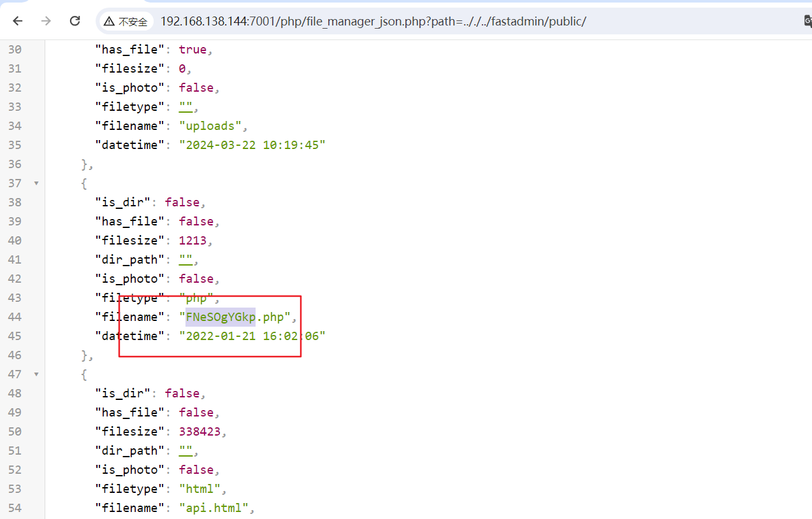The height and width of the screenshot is (519, 812).
Task: Click the opening brace on line 37
Action: point(85,183)
